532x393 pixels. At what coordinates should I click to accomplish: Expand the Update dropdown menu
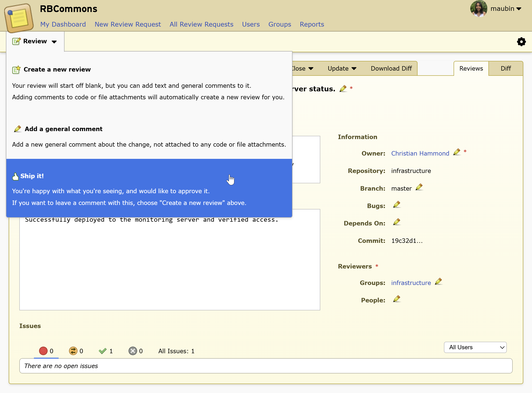[x=342, y=68]
